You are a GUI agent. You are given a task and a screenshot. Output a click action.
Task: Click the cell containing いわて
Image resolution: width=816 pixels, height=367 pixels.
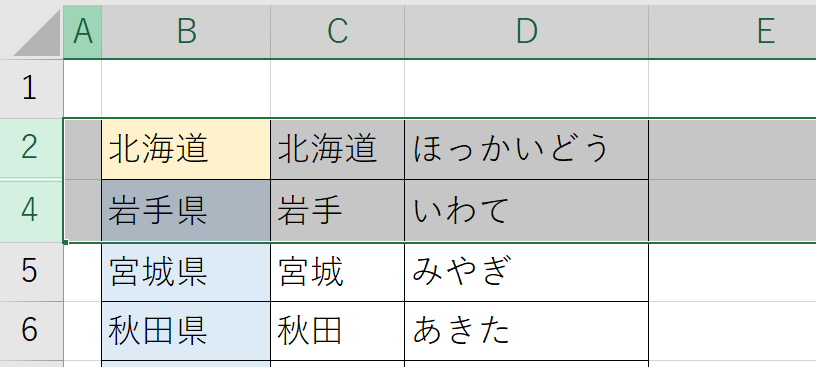(x=526, y=211)
